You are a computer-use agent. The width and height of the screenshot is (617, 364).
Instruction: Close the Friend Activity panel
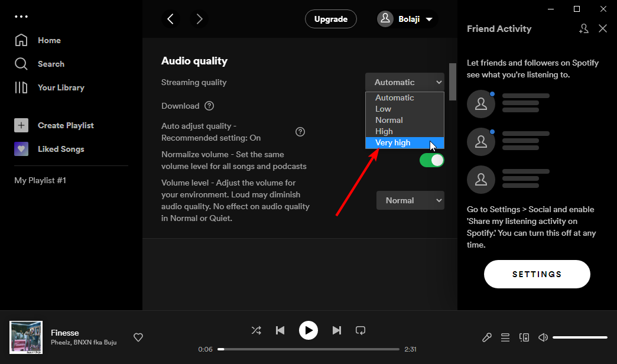603,28
